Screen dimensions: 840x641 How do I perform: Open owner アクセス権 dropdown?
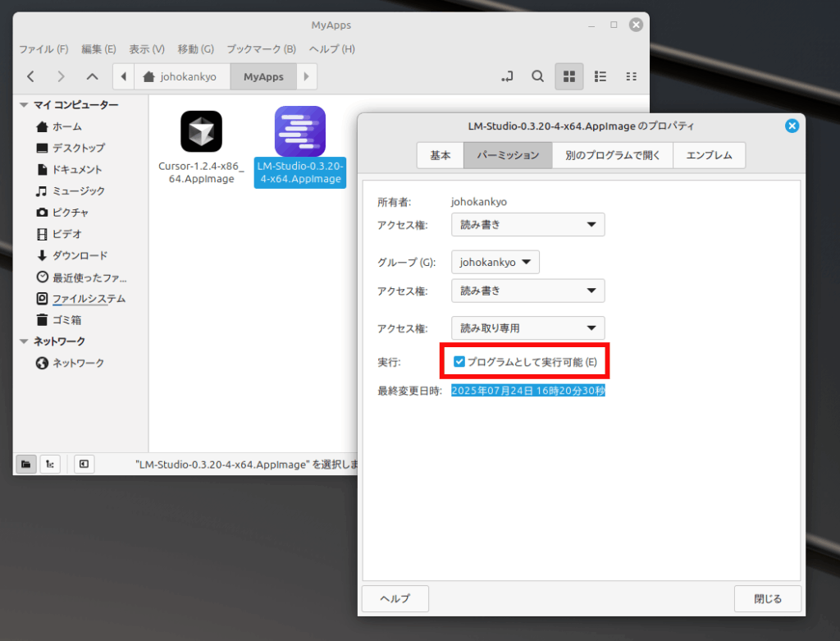click(527, 225)
